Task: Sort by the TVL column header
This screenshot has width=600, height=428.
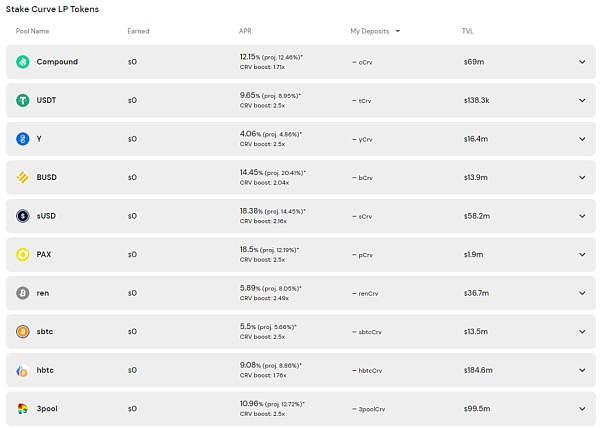Action: tap(468, 31)
